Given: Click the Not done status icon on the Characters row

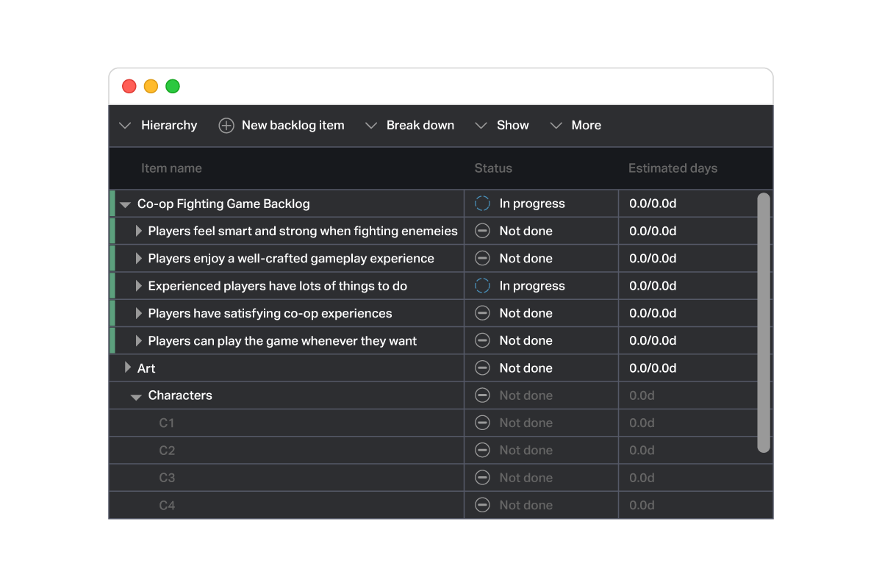Looking at the screenshot, I should (x=482, y=395).
